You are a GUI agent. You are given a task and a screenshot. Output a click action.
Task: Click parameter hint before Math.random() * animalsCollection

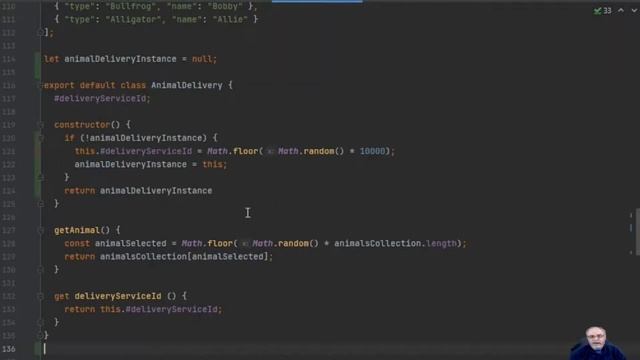[244, 244]
